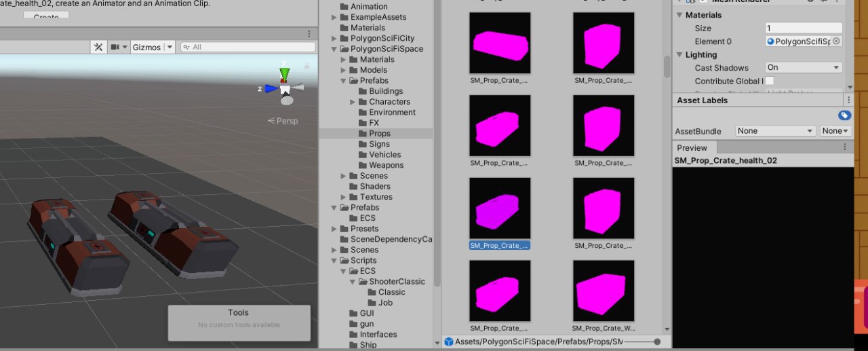Click the Textures folder icon
The width and height of the screenshot is (868, 351).
pos(353,197)
